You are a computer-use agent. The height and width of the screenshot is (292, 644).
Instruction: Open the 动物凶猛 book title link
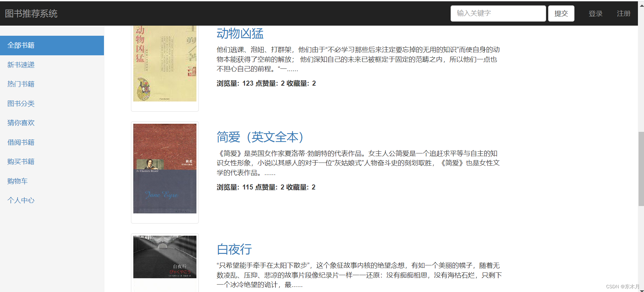(240, 33)
